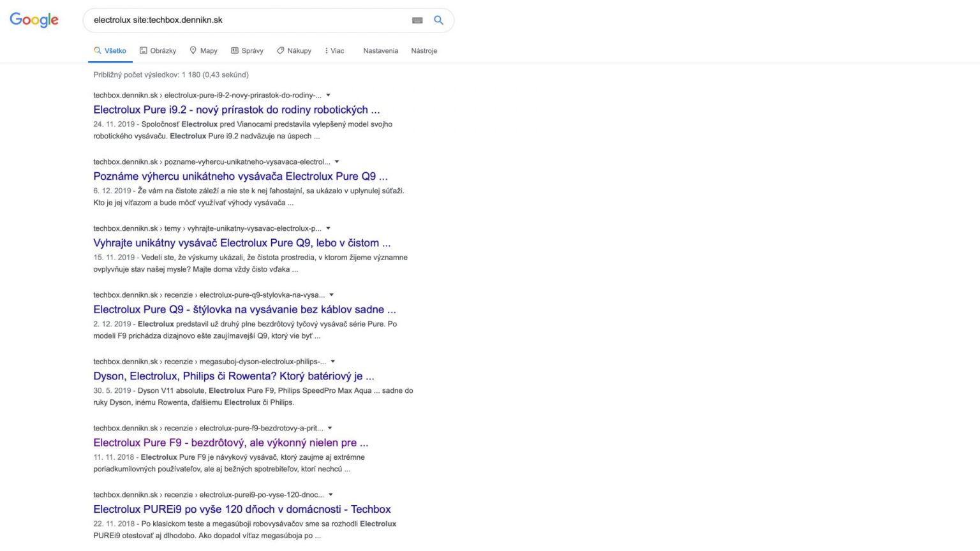
Task: Open the visited Electrolux Pure F9 link
Action: pyautogui.click(x=230, y=443)
